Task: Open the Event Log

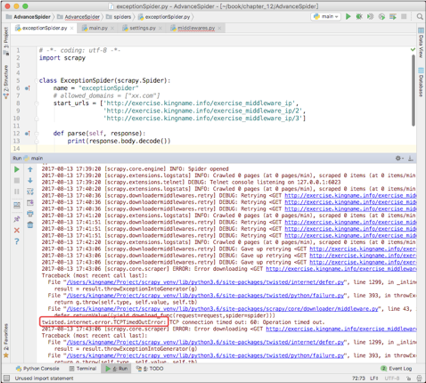Action: click(x=397, y=369)
